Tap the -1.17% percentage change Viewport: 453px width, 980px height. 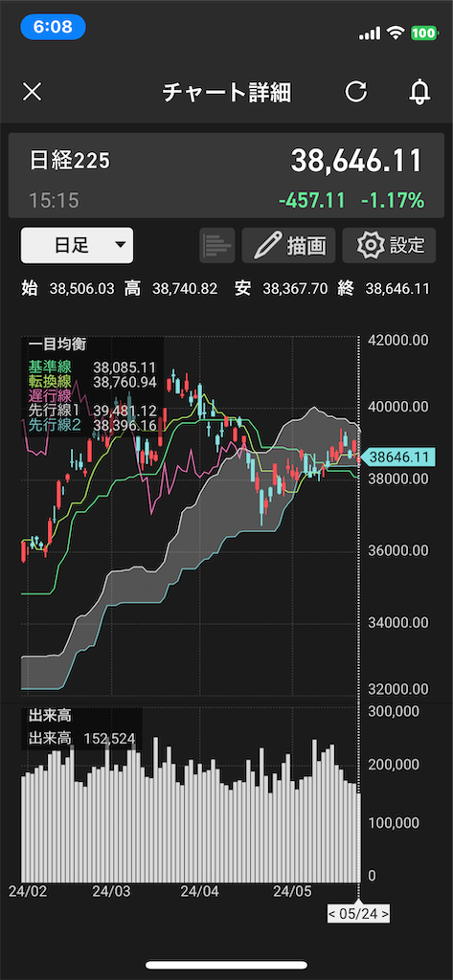(x=393, y=201)
